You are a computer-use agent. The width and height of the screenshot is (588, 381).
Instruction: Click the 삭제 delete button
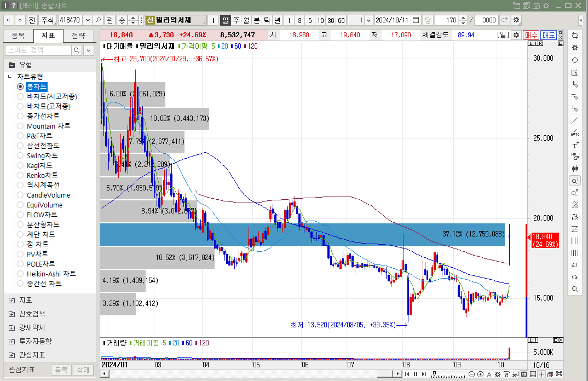click(x=83, y=370)
